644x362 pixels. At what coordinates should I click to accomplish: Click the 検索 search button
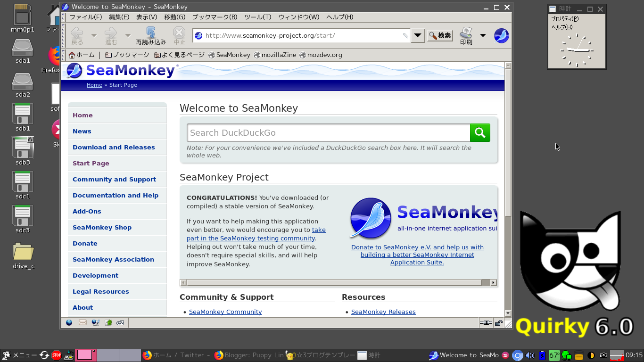coord(440,35)
